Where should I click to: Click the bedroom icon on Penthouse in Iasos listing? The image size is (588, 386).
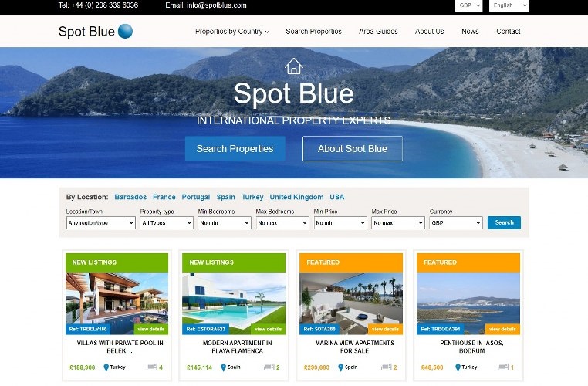(x=503, y=367)
